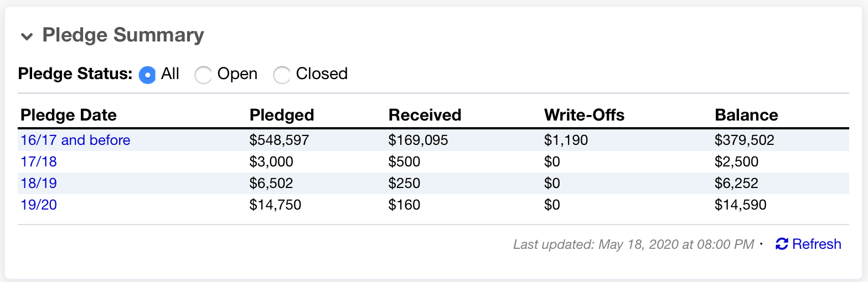
Task: Click the Refresh arrows icon
Action: [x=782, y=244]
